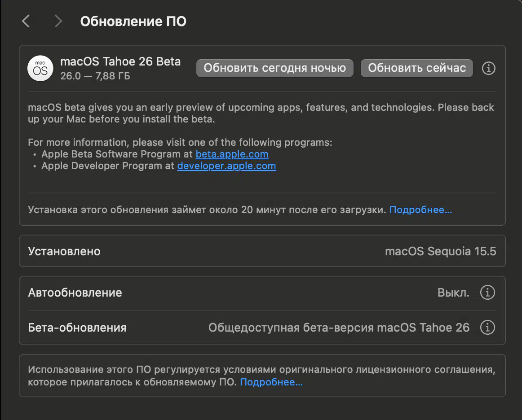522x420 pixels.
Task: Open the developer.apple.com link
Action: (227, 166)
